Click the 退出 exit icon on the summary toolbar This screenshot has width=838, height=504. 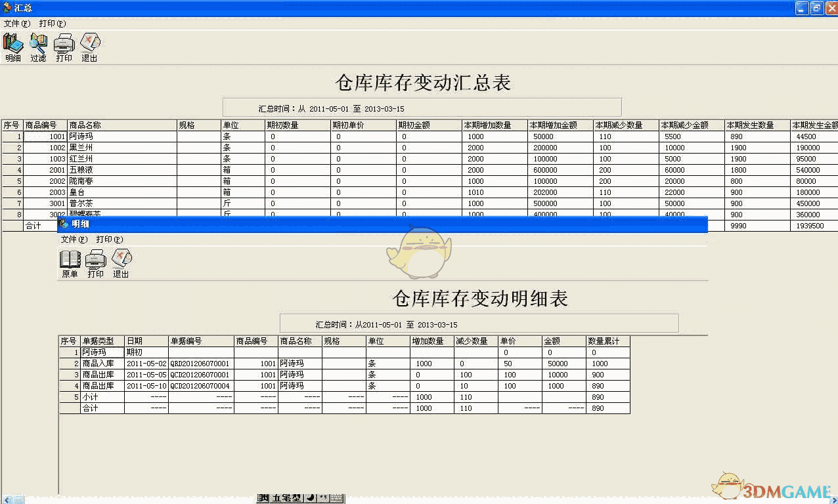coord(89,46)
